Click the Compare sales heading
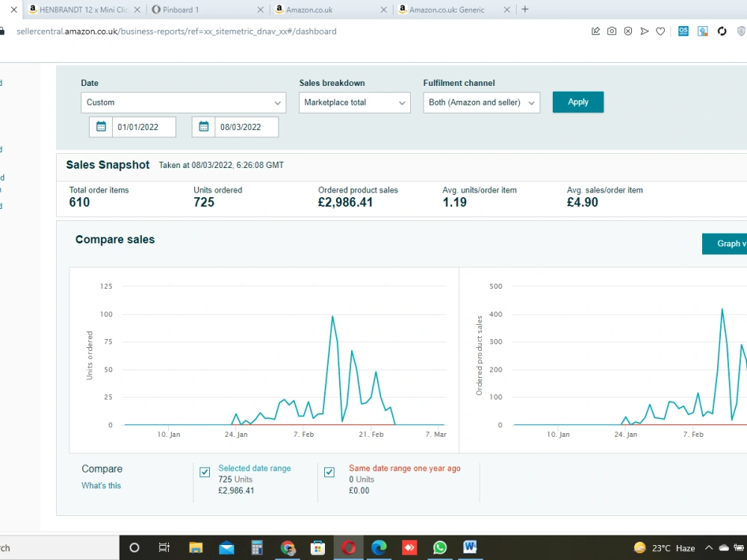This screenshot has height=560, width=747. point(115,240)
